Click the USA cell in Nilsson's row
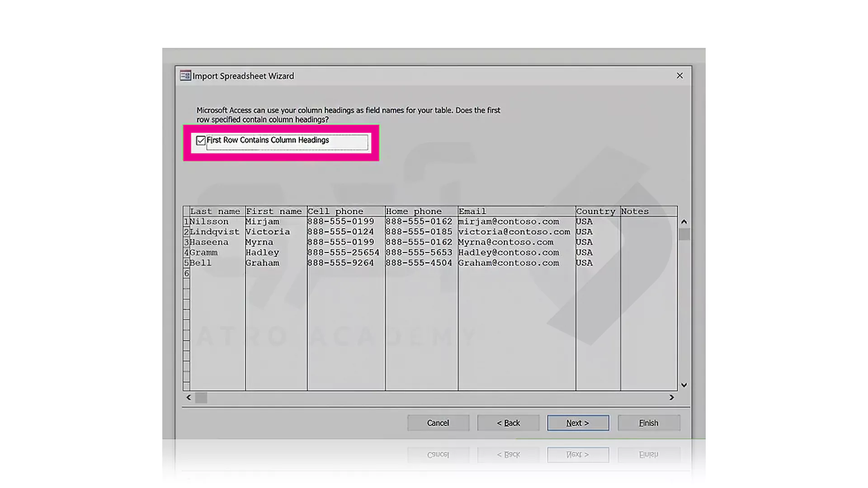 598,222
